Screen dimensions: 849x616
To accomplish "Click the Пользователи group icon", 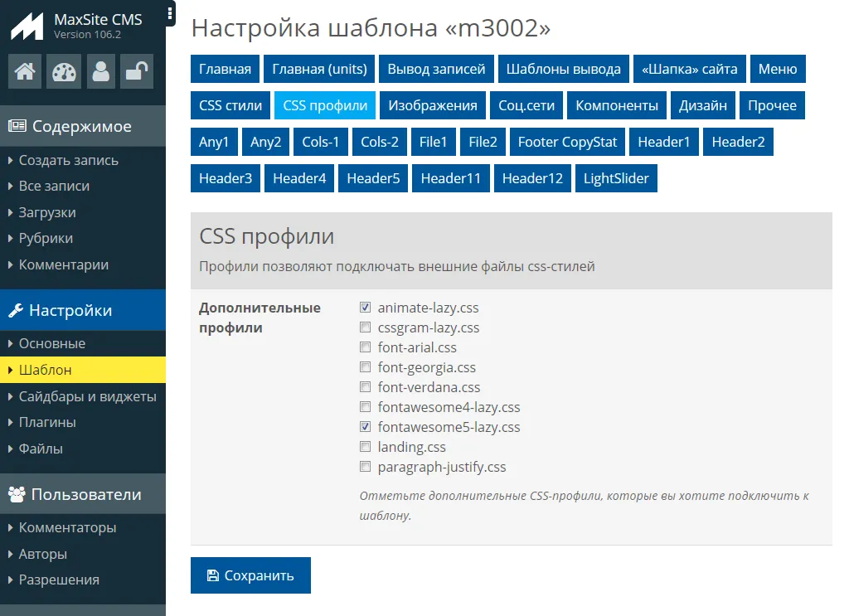I will 17,495.
